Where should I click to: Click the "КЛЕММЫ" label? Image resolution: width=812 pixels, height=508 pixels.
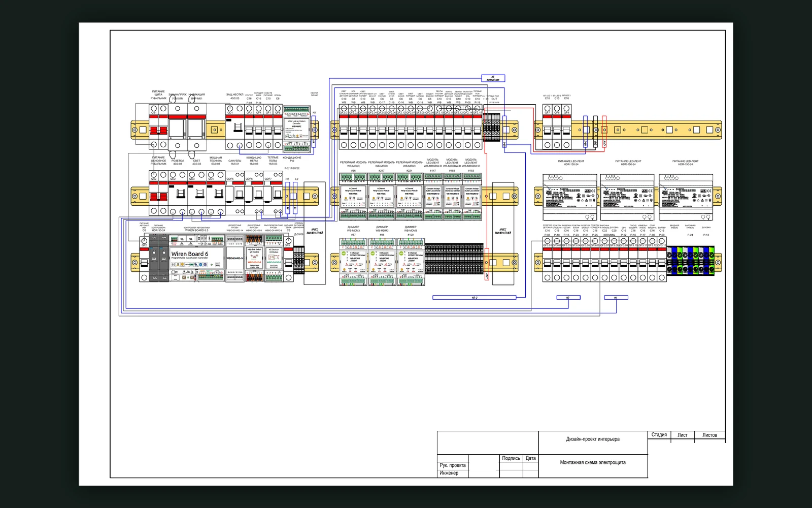point(609,235)
